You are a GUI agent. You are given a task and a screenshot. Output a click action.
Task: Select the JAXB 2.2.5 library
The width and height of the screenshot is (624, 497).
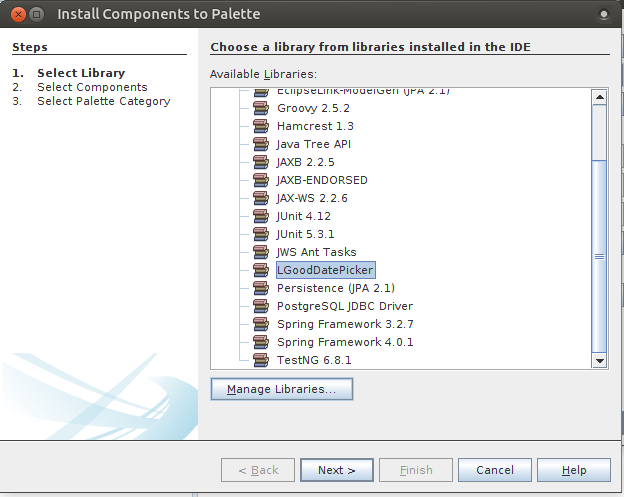pyautogui.click(x=305, y=162)
